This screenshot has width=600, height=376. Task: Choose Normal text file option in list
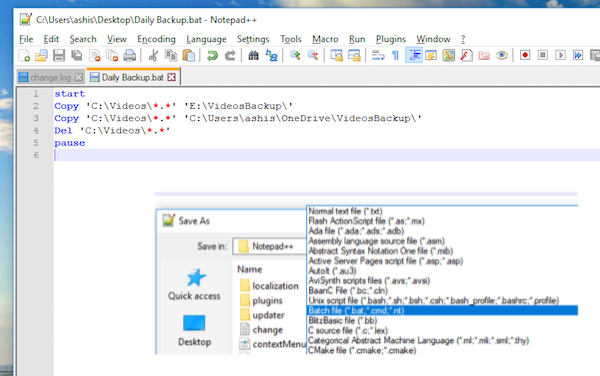442,211
